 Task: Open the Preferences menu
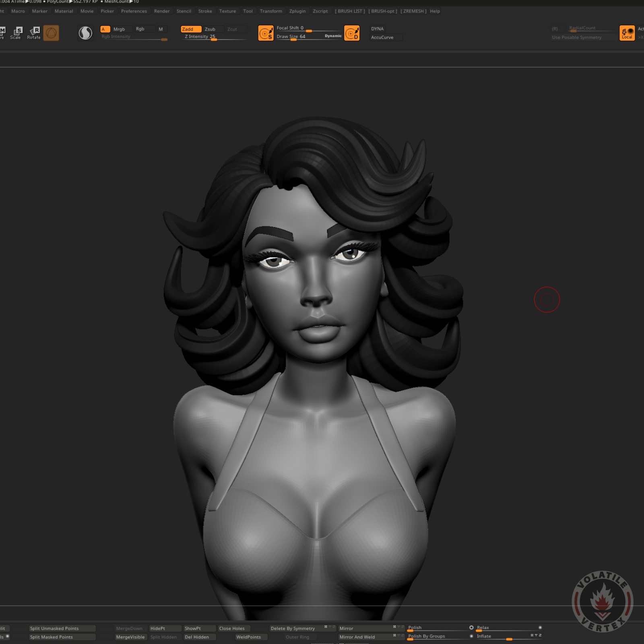click(134, 11)
